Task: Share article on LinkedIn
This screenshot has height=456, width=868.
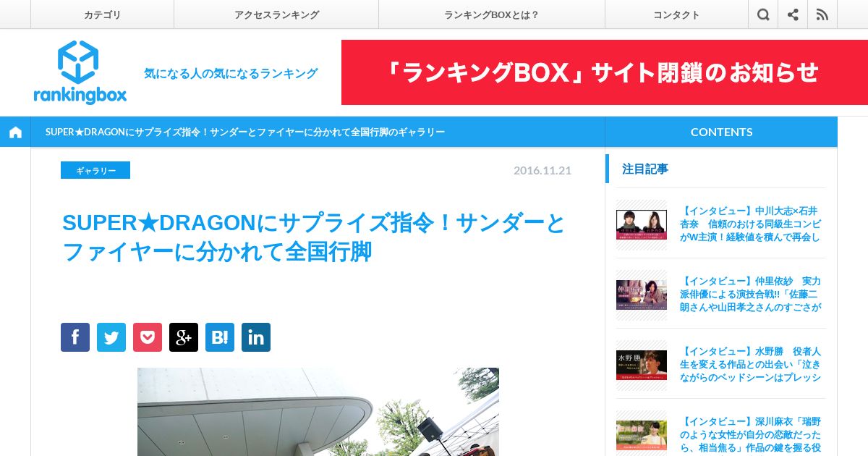Action: point(256,337)
